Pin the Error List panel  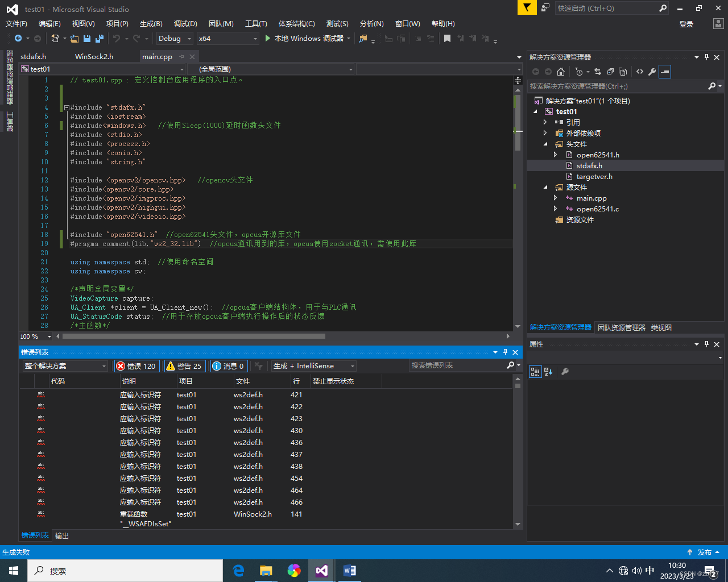coord(505,352)
